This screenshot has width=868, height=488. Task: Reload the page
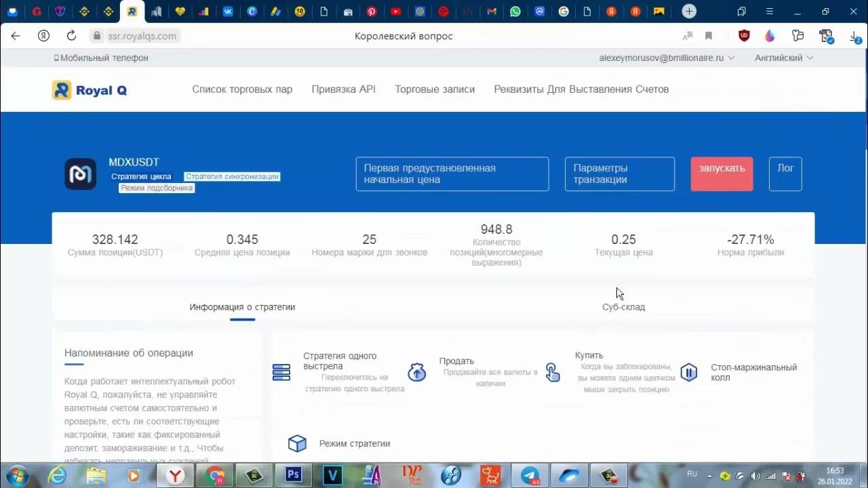[71, 36]
